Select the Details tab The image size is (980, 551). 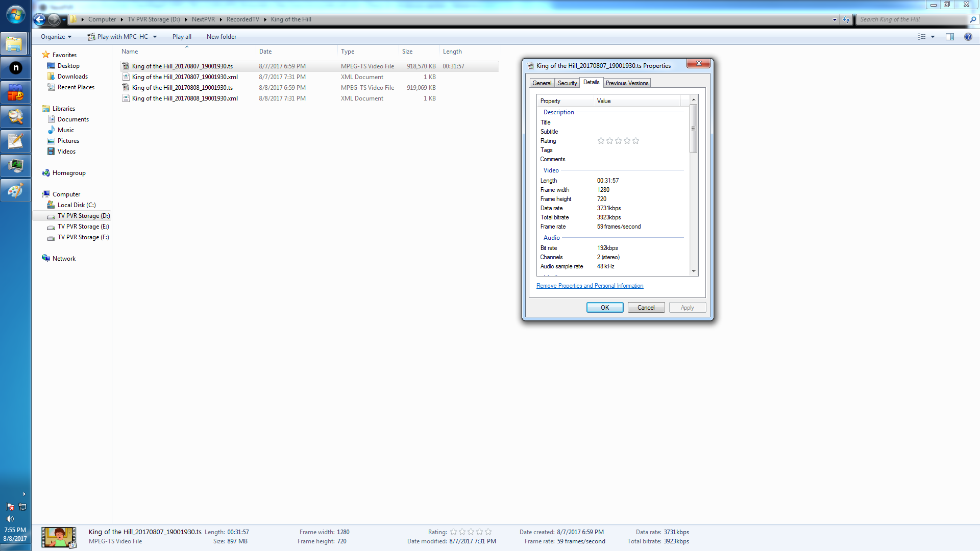tap(591, 82)
